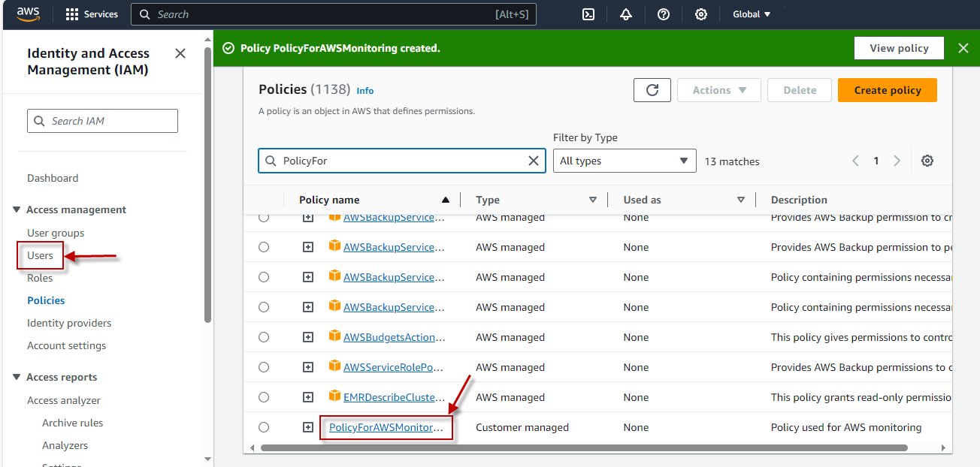Click 'Policy used for AWS monitoring' description

tap(846, 427)
